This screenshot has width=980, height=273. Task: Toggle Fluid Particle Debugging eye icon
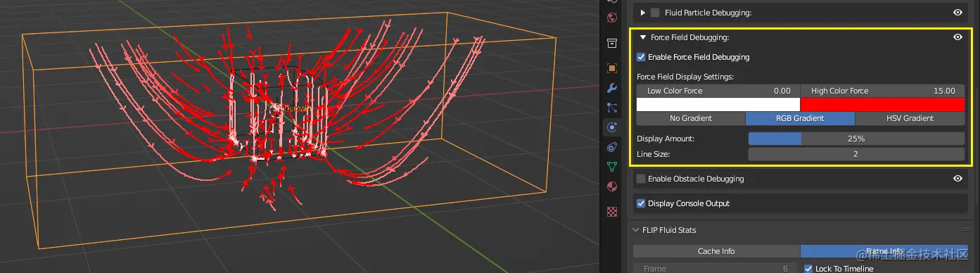(x=957, y=13)
